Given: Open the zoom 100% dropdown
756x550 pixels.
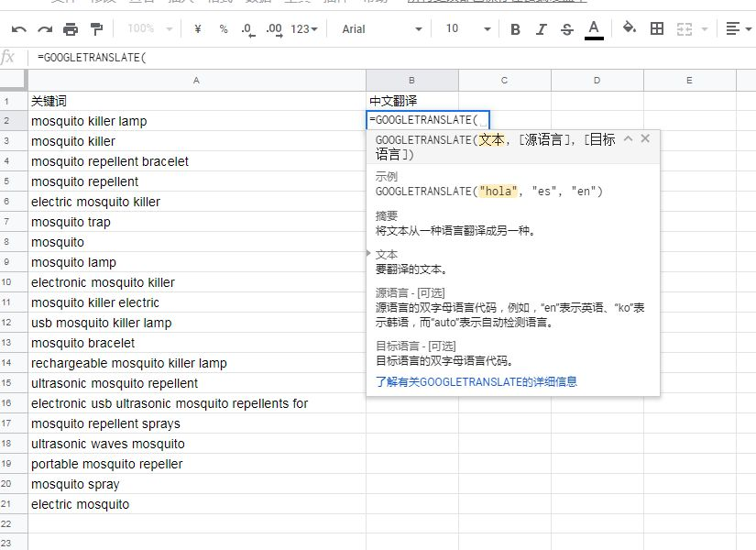Looking at the screenshot, I should point(149,28).
